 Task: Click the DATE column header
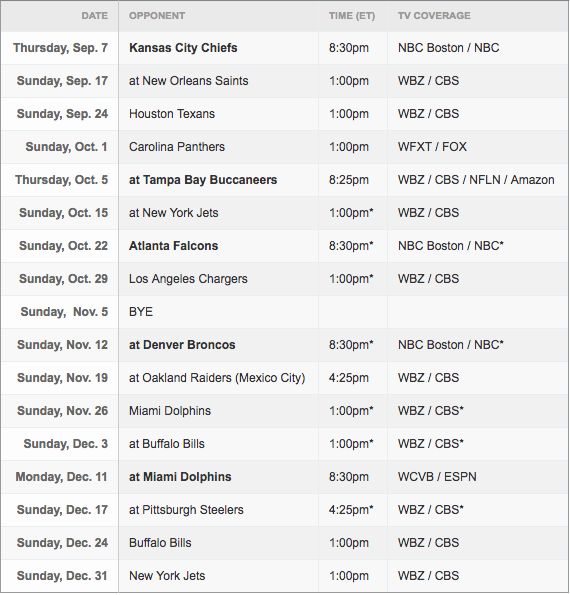point(94,16)
